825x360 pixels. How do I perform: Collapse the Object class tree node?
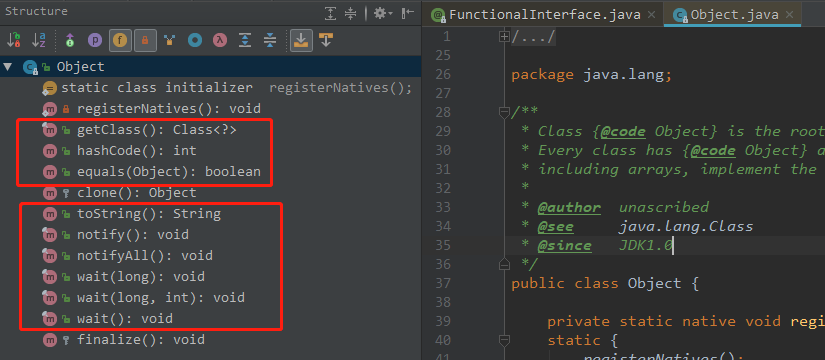click(7, 67)
